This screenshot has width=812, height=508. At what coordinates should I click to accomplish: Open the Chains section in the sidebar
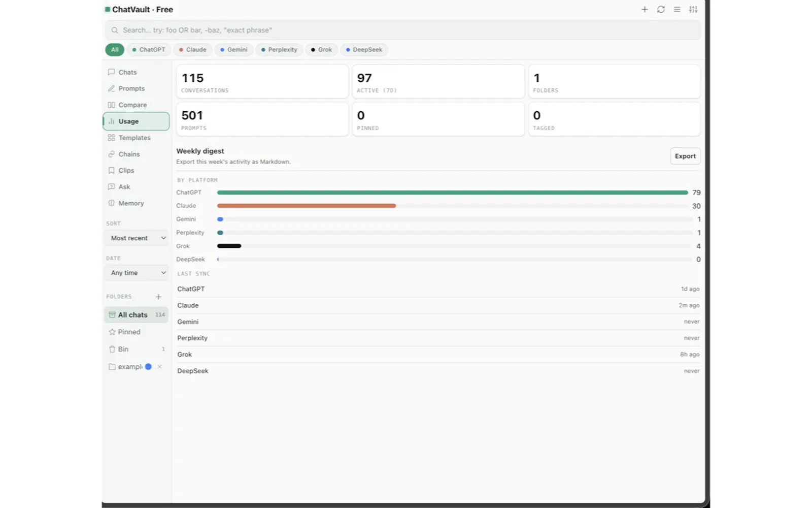pos(136,154)
